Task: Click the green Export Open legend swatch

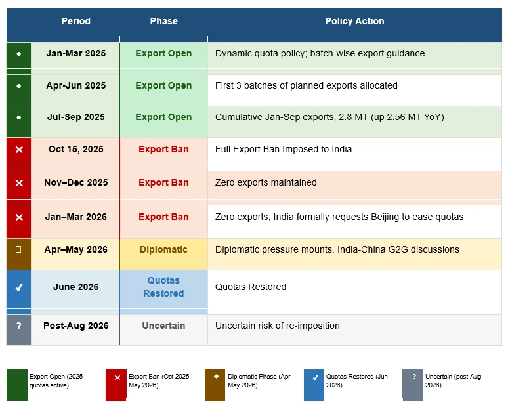Action: pos(17,385)
